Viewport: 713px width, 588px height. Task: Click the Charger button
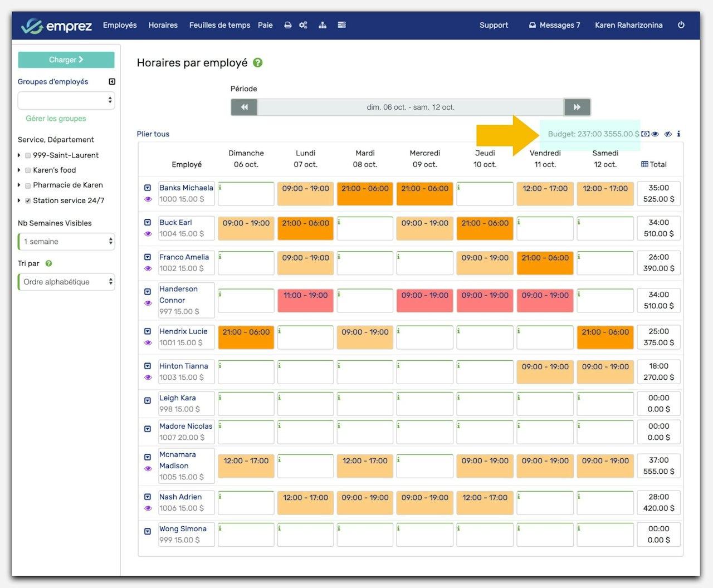point(66,60)
